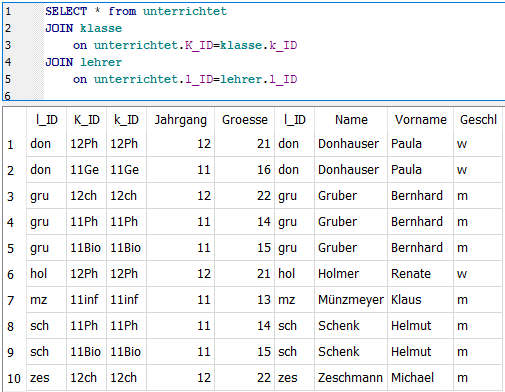The height and width of the screenshot is (392, 505).
Task: Click the Vorname column header
Action: [x=420, y=120]
